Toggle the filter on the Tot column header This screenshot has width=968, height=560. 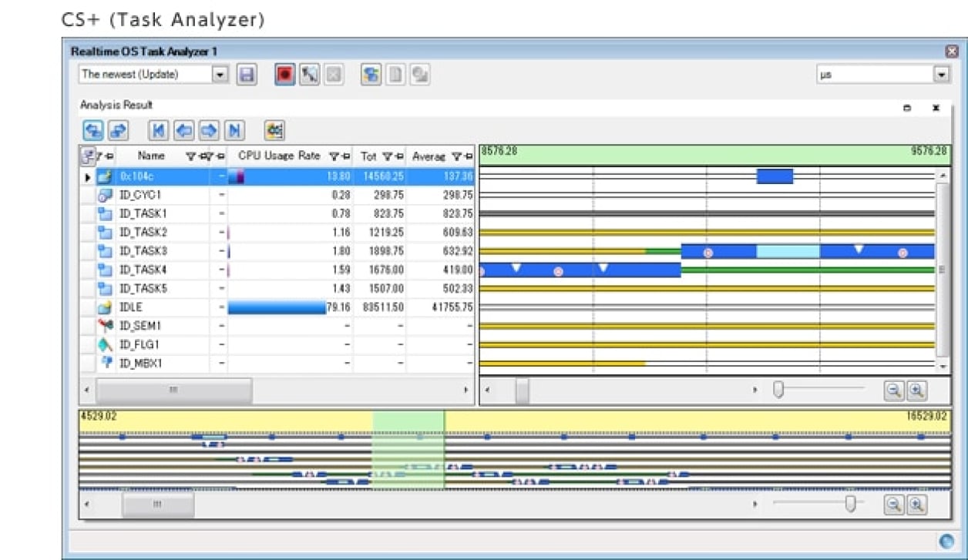pyautogui.click(x=388, y=156)
